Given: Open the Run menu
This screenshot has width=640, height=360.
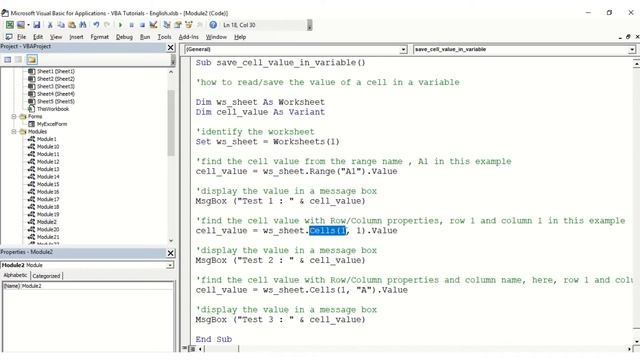Looking at the screenshot, I should [145, 37].
